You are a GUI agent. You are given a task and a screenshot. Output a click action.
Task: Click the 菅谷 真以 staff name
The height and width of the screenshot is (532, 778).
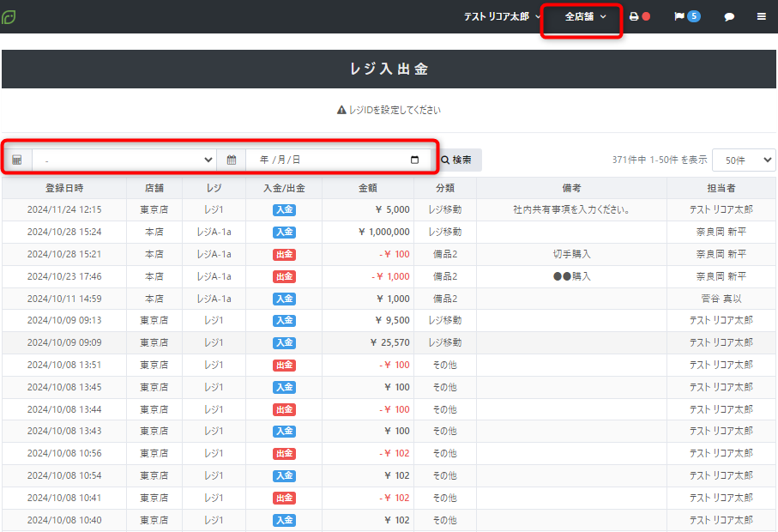[721, 299]
